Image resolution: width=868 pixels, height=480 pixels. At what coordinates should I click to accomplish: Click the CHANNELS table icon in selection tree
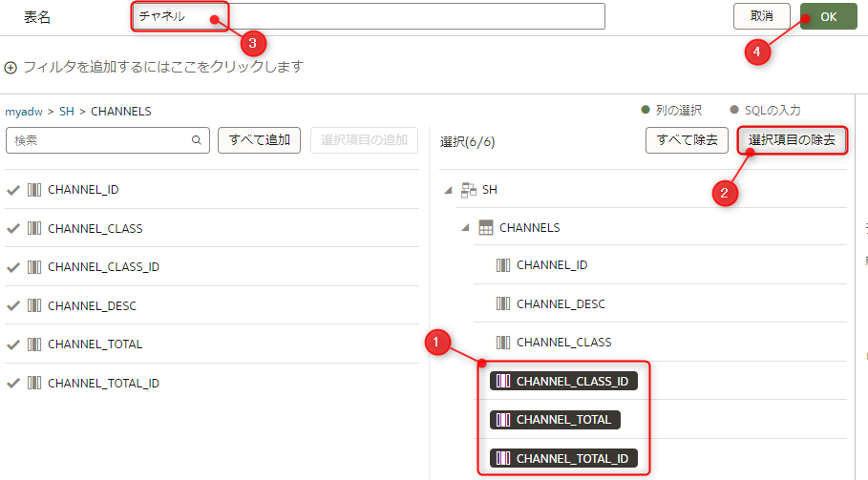[x=485, y=228]
